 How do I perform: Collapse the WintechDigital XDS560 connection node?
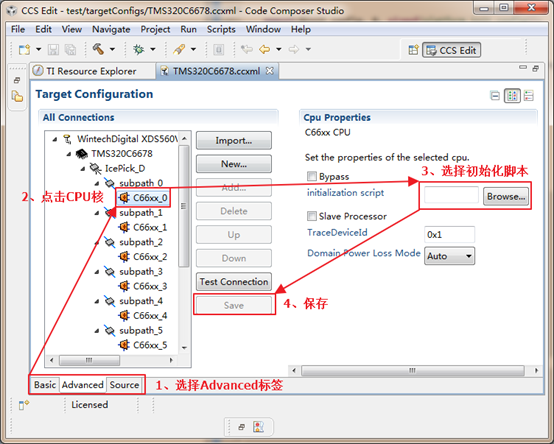(x=55, y=140)
